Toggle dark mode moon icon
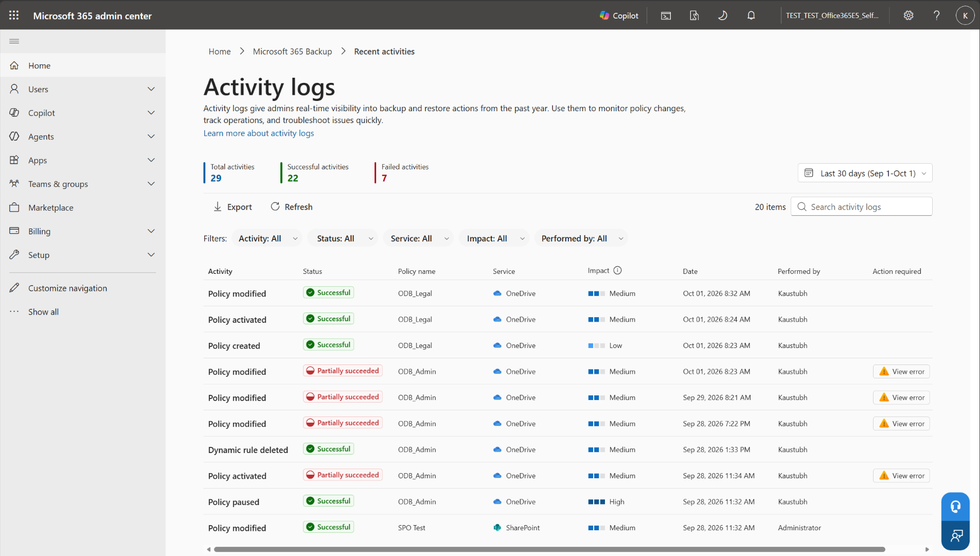The image size is (980, 556). point(722,15)
